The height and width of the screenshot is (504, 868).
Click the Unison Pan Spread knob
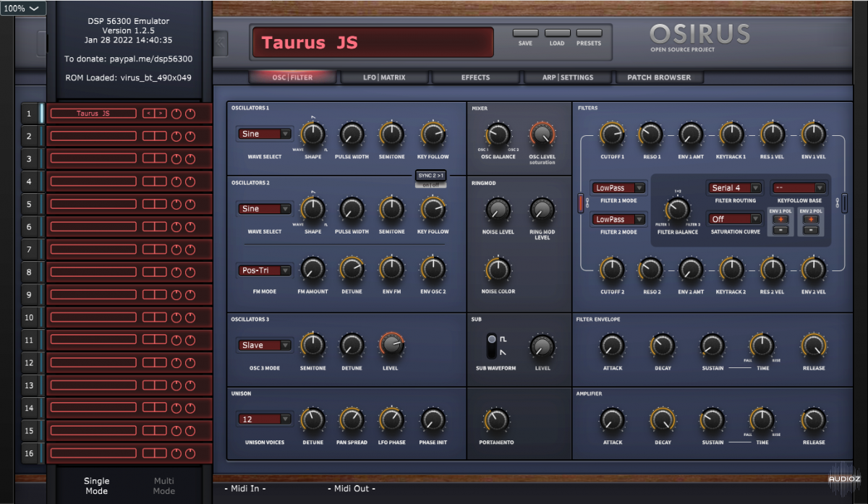click(x=352, y=420)
